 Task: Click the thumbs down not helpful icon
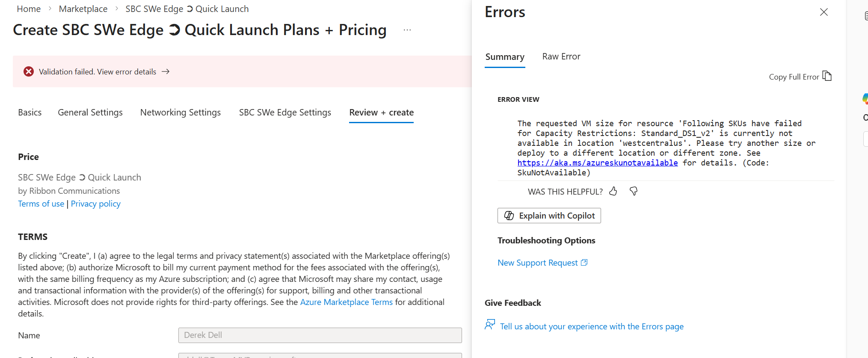(634, 191)
